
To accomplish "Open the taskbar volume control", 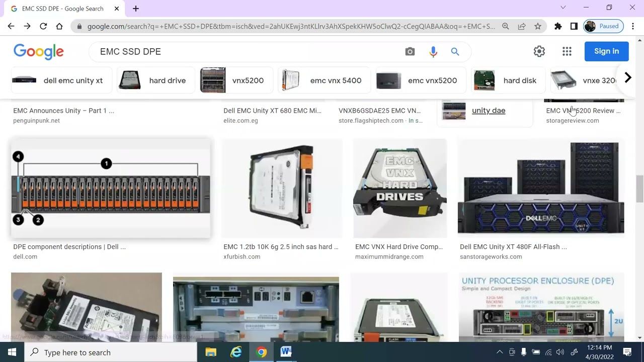I will coord(560,352).
